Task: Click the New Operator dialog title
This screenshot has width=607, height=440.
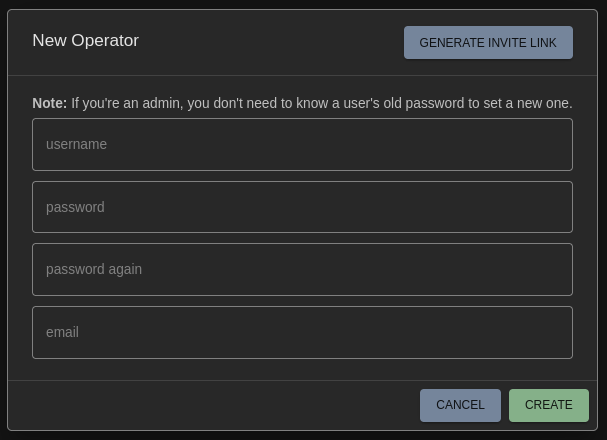Action: coord(86,41)
